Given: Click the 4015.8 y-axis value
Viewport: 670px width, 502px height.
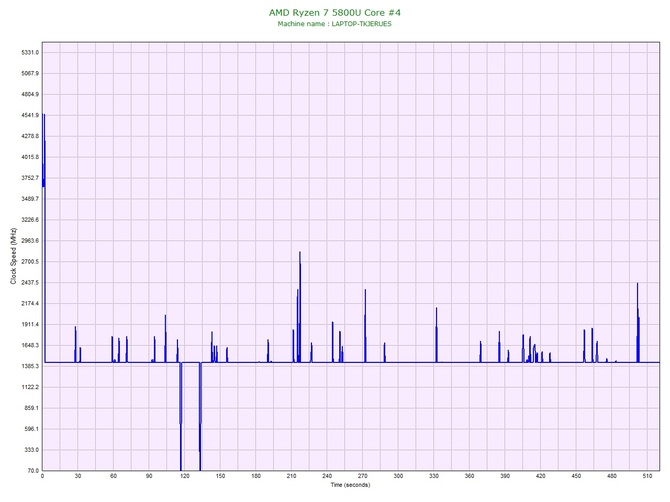Looking at the screenshot, I should point(30,157).
